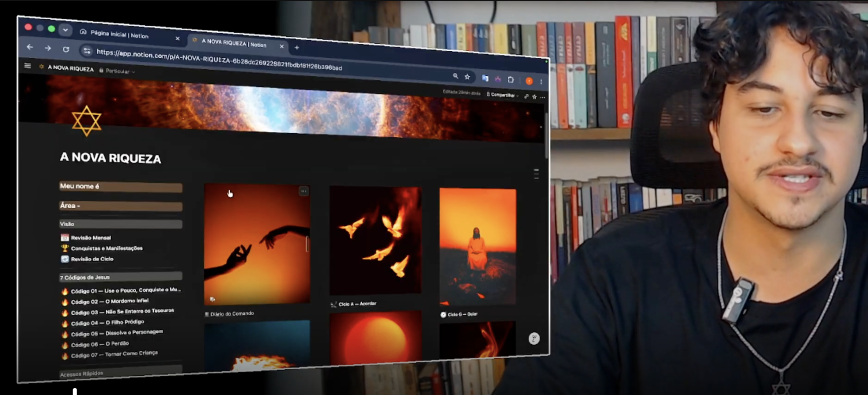Open the Notion page three-dot options

click(x=543, y=97)
